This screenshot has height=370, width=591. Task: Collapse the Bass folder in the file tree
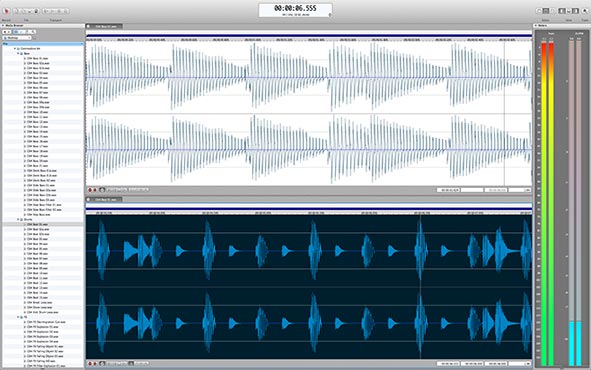[x=18, y=54]
